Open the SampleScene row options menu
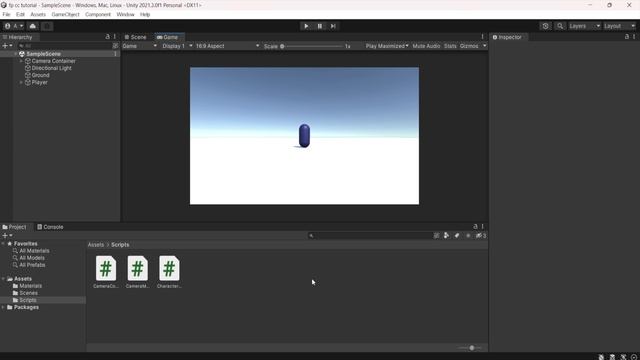 coord(116,54)
